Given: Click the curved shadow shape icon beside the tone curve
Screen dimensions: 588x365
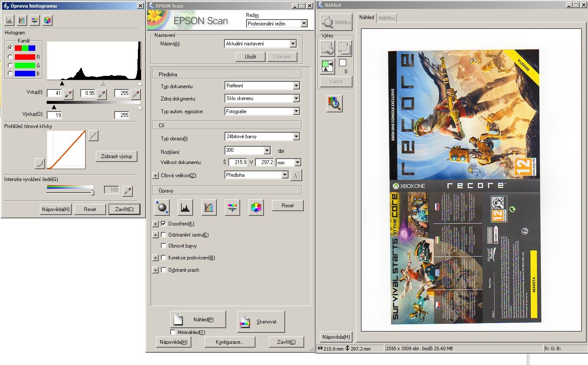Looking at the screenshot, I should 40,163.
